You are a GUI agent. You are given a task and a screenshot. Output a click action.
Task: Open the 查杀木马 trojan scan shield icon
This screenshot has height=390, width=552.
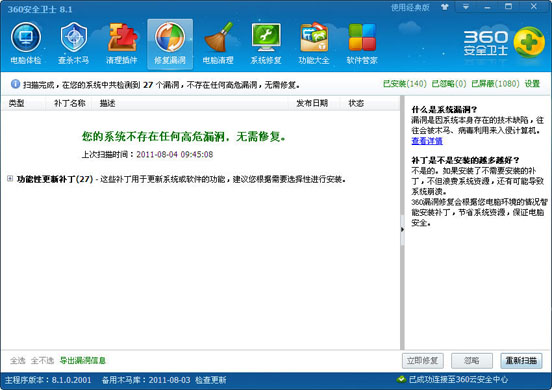[74, 43]
